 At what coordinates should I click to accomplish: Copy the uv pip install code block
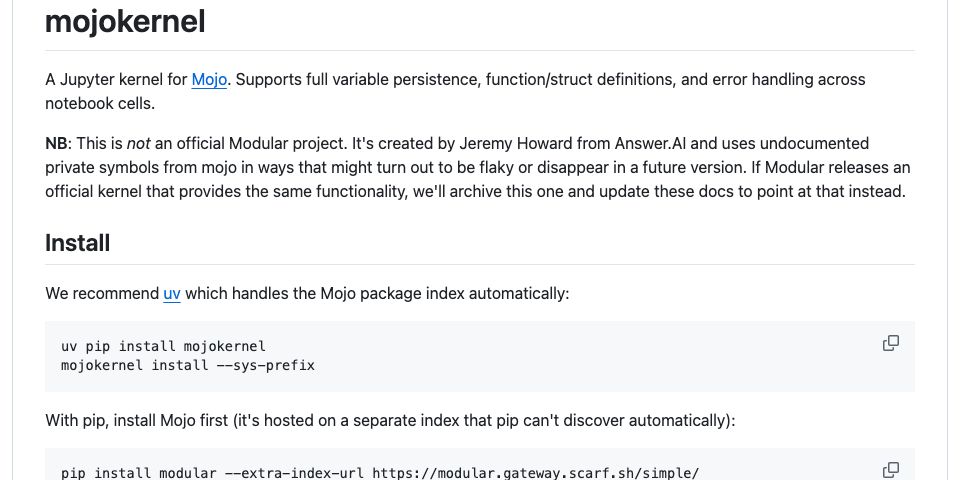(x=890, y=343)
